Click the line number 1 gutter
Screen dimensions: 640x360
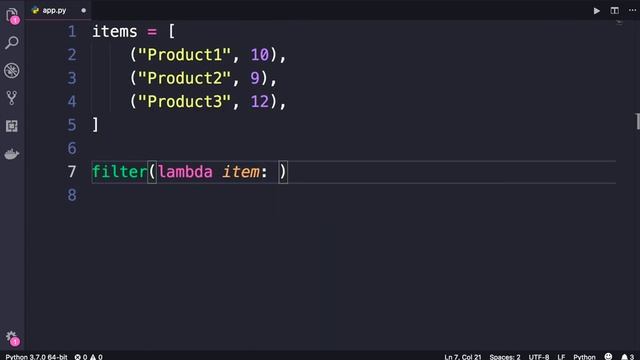tap(72, 31)
